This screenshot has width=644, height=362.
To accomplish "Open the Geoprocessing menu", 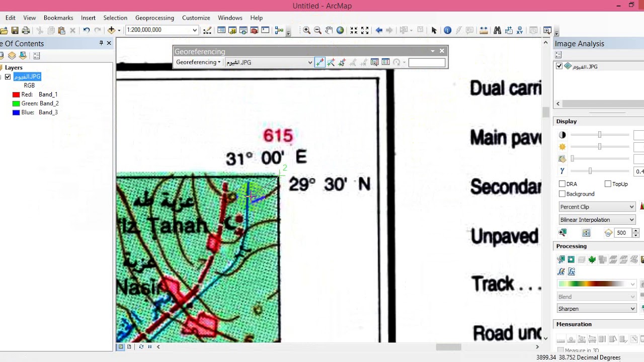I will coord(154,18).
